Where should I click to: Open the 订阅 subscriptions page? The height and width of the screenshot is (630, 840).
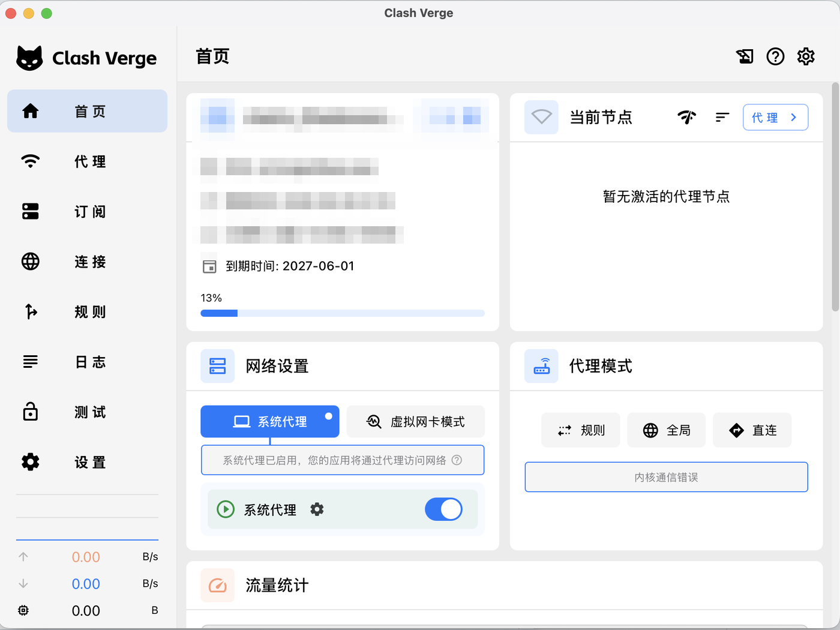point(87,211)
